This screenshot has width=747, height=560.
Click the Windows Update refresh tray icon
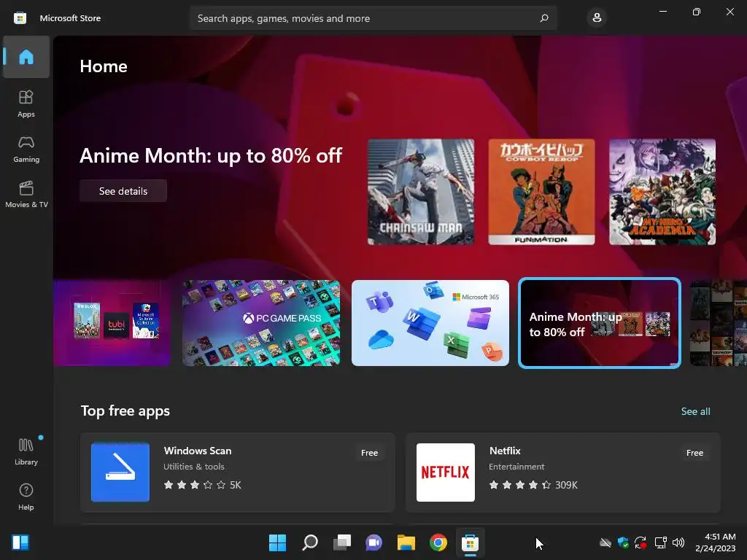(x=640, y=542)
